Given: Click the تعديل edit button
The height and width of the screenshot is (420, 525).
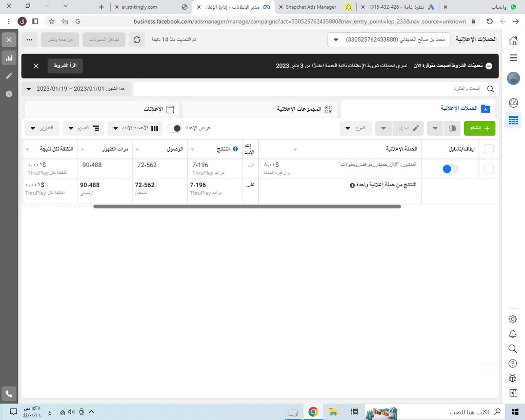Looking at the screenshot, I should coord(408,128).
